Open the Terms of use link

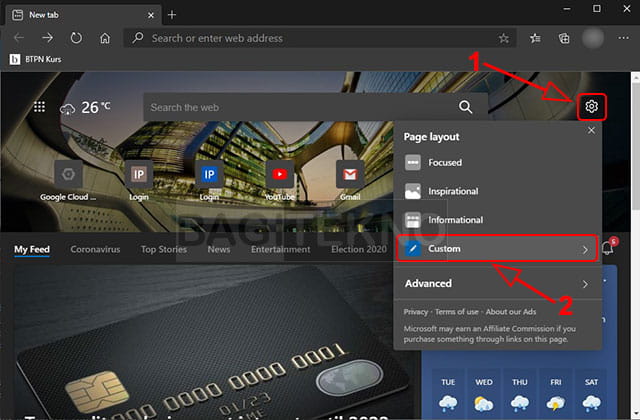[456, 312]
